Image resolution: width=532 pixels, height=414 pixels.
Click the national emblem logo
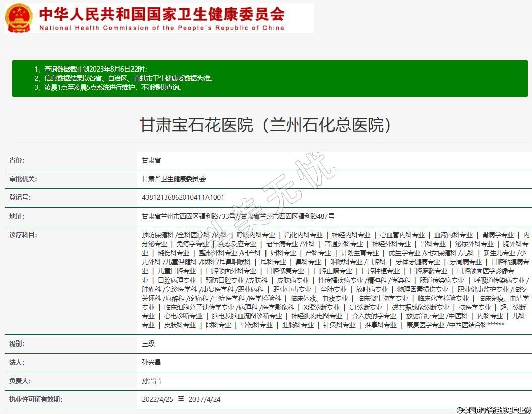pyautogui.click(x=19, y=18)
